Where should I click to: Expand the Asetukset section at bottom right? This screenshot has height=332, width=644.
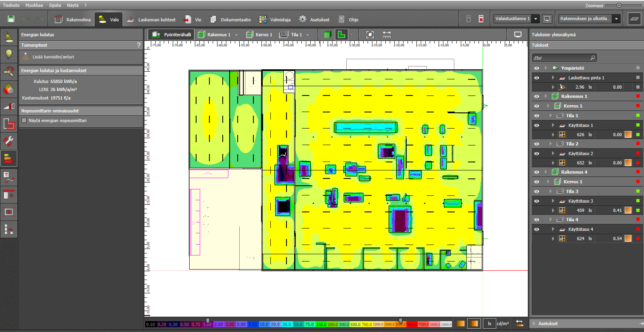534,324
